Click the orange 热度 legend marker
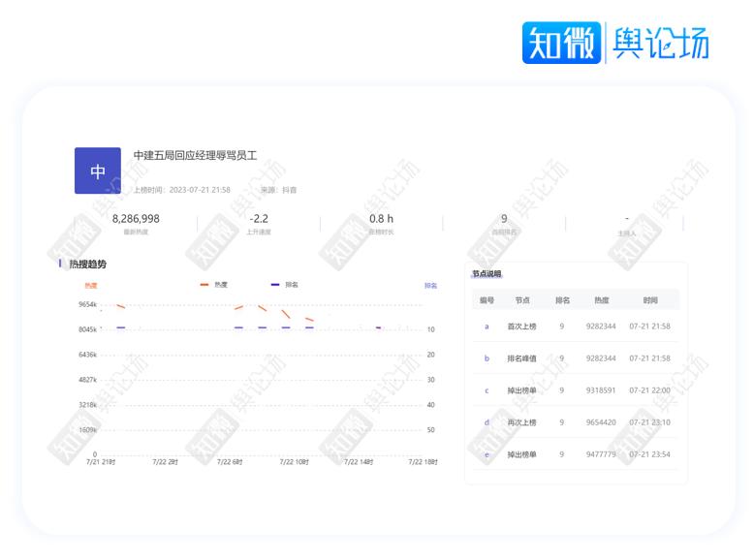Image resolution: width=754 pixels, height=560 pixels. pos(204,285)
